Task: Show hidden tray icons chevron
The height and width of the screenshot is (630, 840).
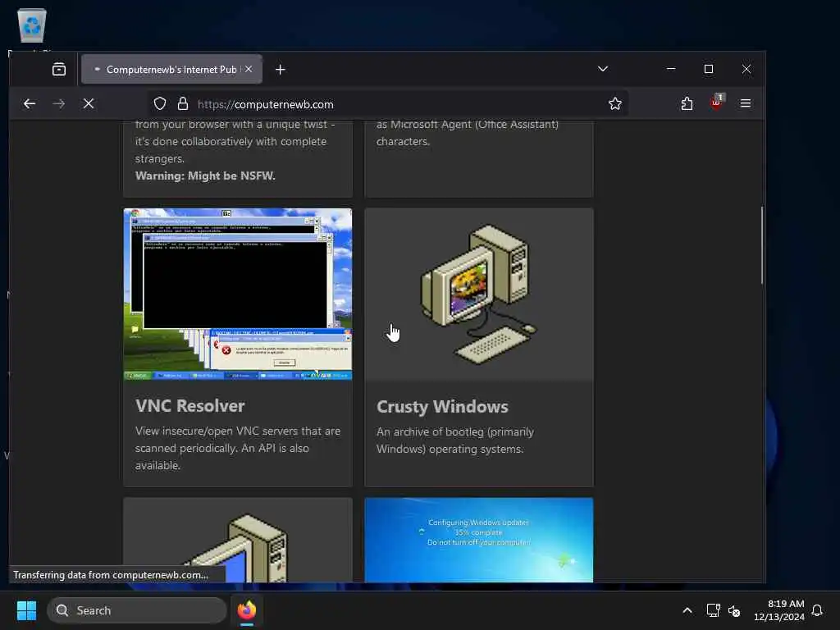Action: click(687, 610)
